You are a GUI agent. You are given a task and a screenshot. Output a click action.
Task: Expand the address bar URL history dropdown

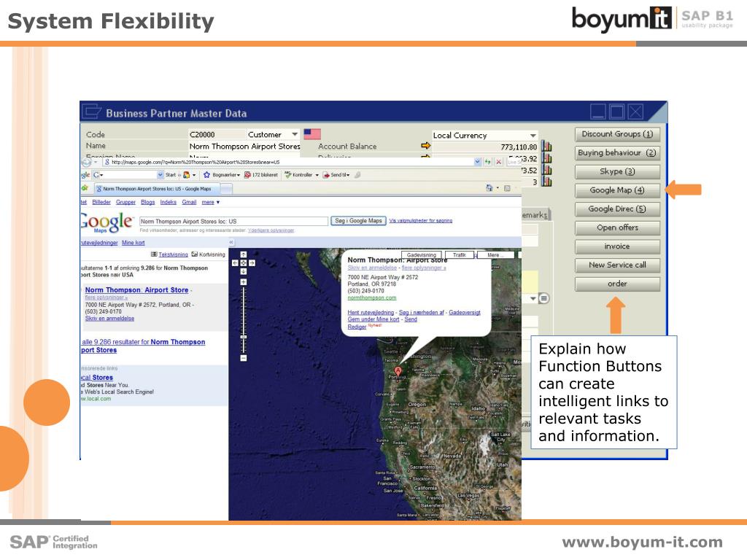pyautogui.click(x=478, y=162)
